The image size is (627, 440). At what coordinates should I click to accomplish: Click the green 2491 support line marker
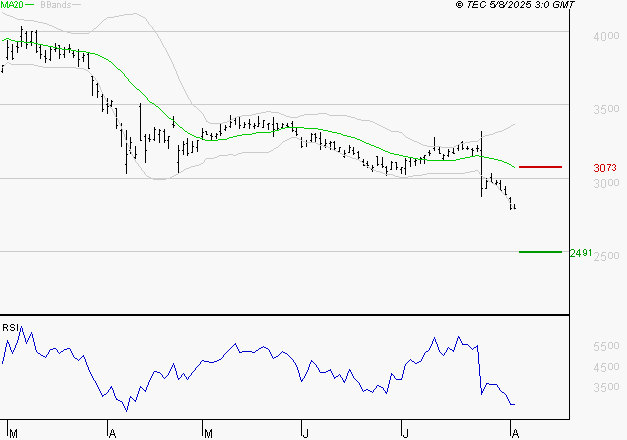click(540, 252)
